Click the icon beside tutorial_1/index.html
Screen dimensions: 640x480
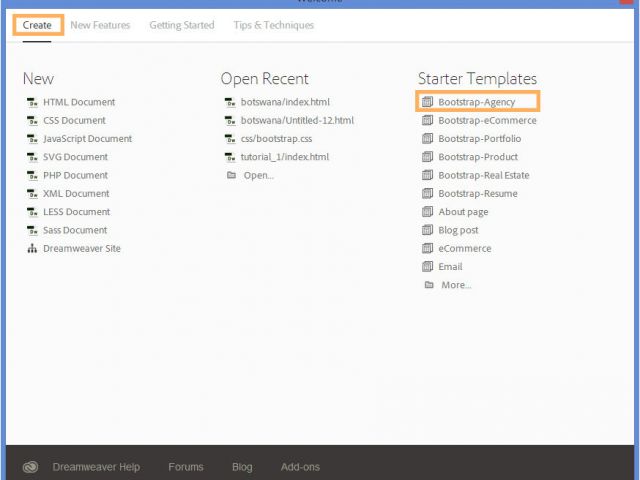(x=230, y=157)
